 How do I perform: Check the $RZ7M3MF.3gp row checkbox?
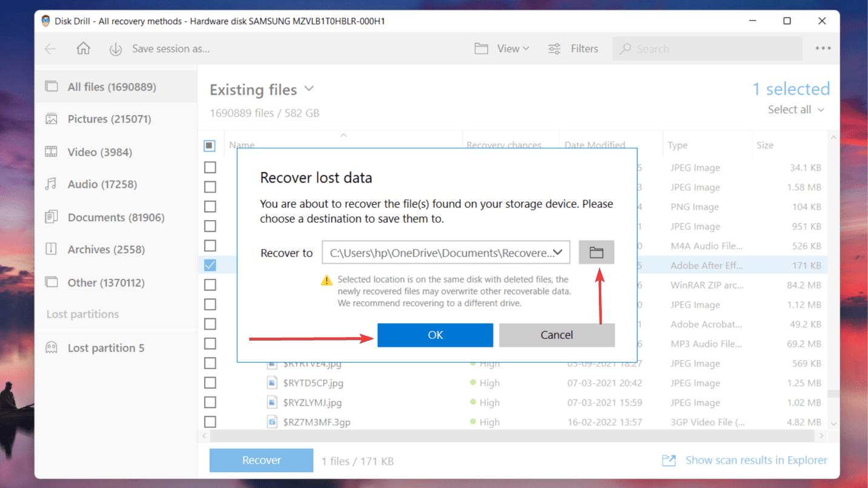(x=210, y=421)
